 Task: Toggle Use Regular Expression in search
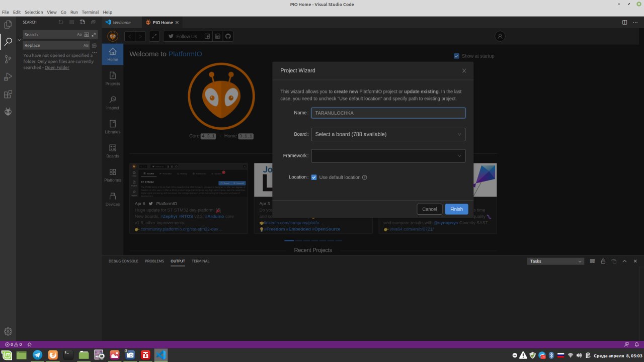click(x=93, y=35)
